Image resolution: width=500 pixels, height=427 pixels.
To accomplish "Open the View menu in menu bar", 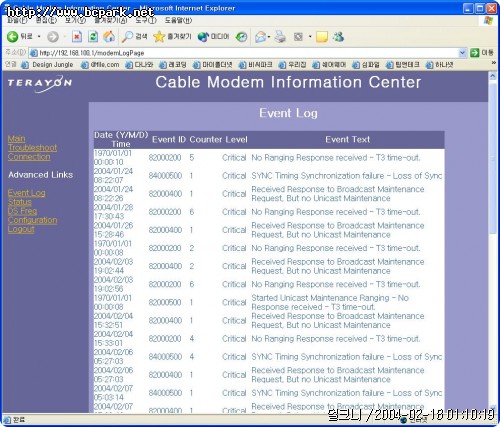I will [x=75, y=21].
